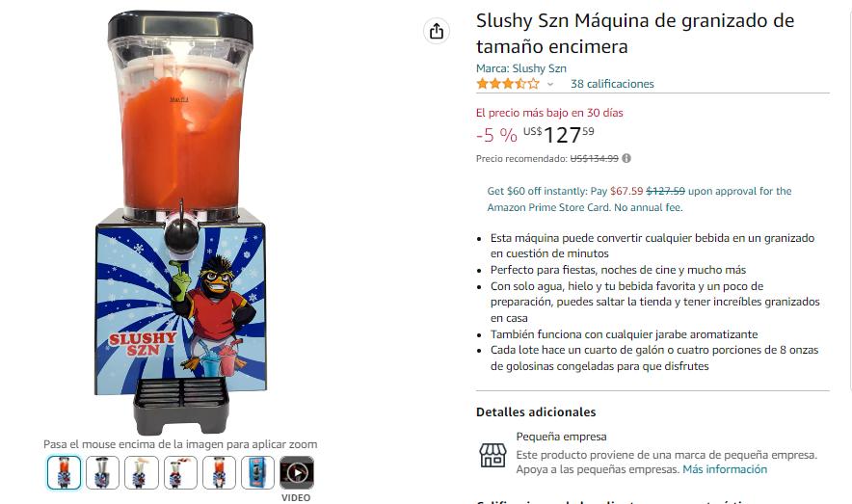The width and height of the screenshot is (852, 504).
Task: Select the fifth product thumbnail
Action: pyautogui.click(x=219, y=472)
